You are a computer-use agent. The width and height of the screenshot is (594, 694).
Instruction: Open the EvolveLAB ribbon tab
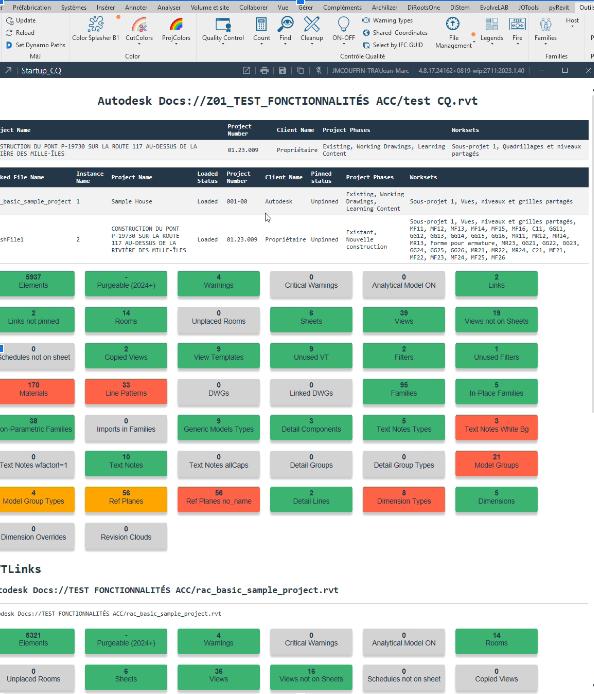[x=494, y=8]
